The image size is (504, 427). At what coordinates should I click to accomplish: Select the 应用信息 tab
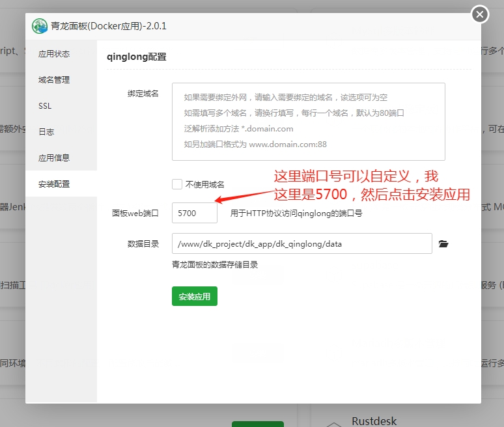(54, 158)
